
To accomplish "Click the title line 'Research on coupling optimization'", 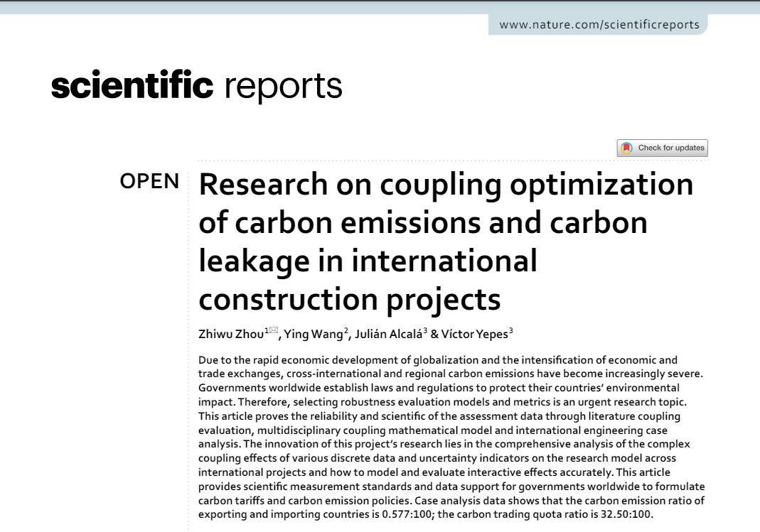I will coord(446,184).
